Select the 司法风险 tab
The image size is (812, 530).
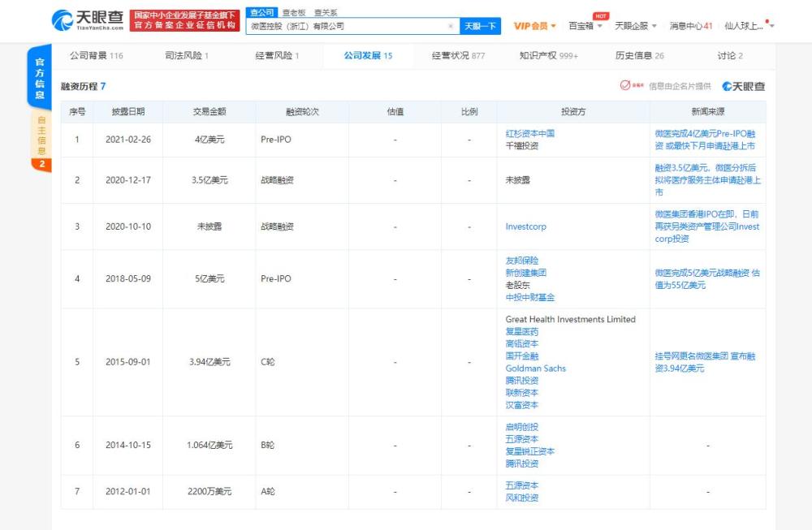[x=187, y=55]
